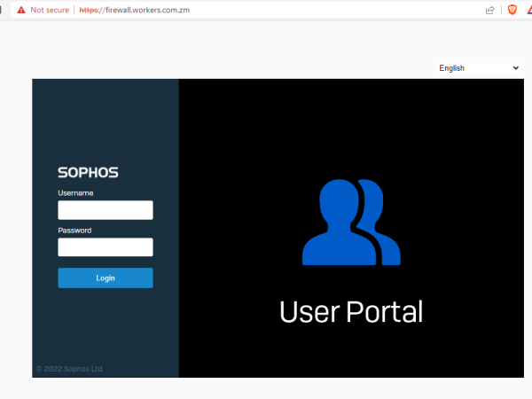This screenshot has width=532, height=399.
Task: Click the User Portal heading text
Action: coord(351,311)
